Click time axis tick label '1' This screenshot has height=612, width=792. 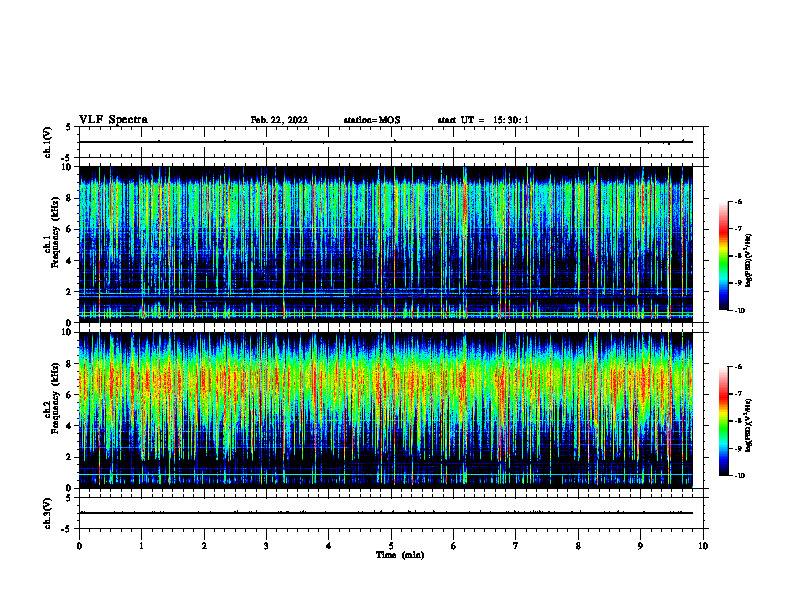(141, 546)
